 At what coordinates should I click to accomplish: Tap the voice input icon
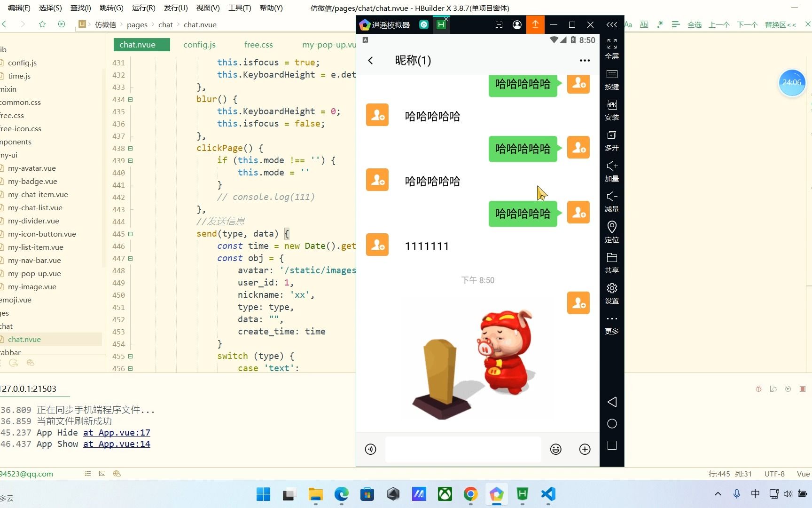pyautogui.click(x=371, y=449)
